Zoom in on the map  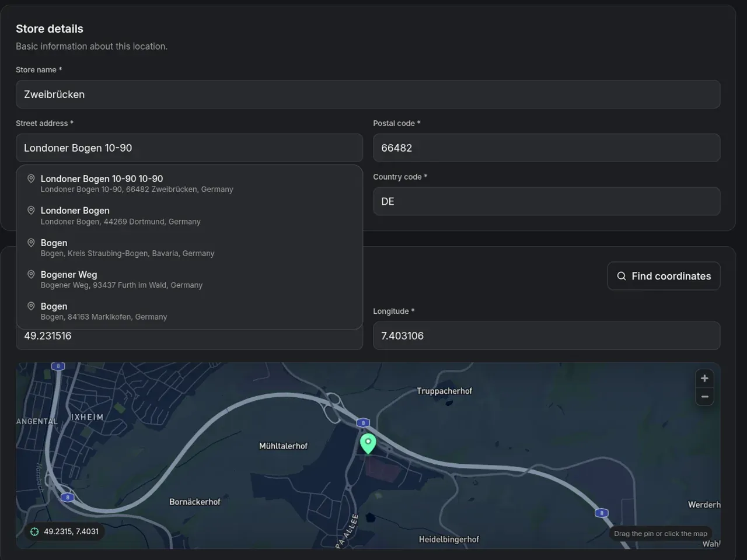click(704, 379)
